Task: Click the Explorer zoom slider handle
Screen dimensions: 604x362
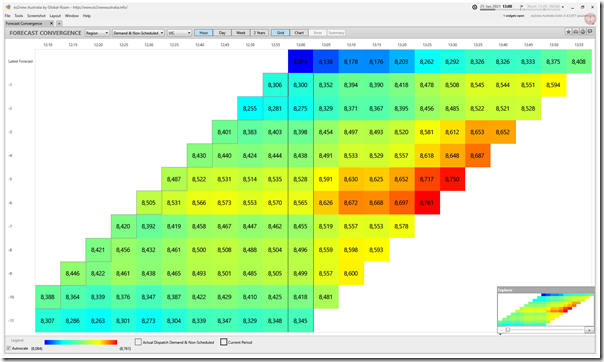Action: (x=508, y=330)
